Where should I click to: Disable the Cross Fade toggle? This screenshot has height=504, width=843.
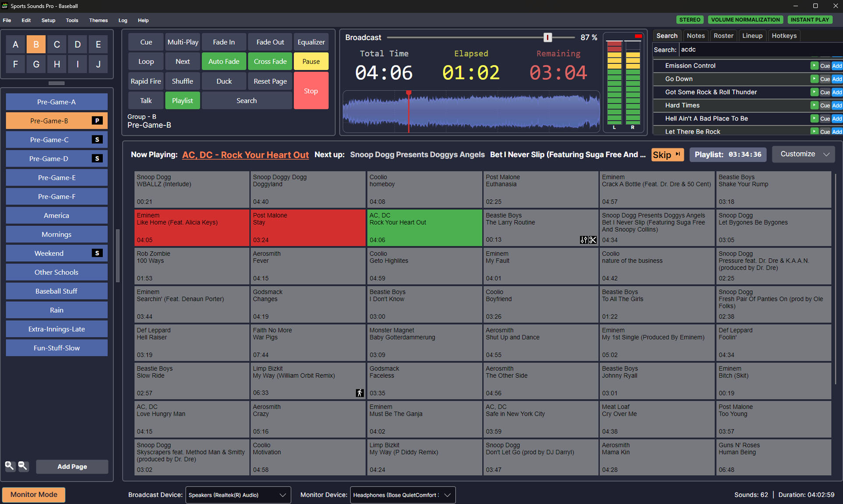click(x=270, y=61)
